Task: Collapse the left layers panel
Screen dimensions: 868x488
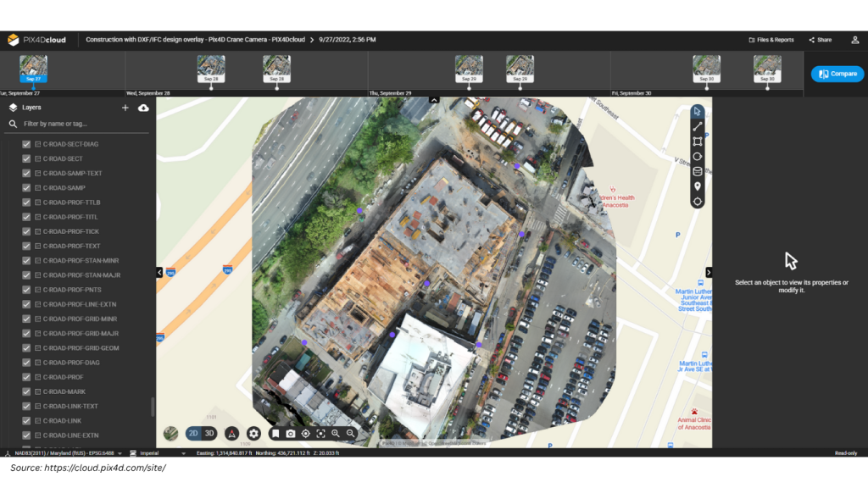Action: tap(159, 272)
